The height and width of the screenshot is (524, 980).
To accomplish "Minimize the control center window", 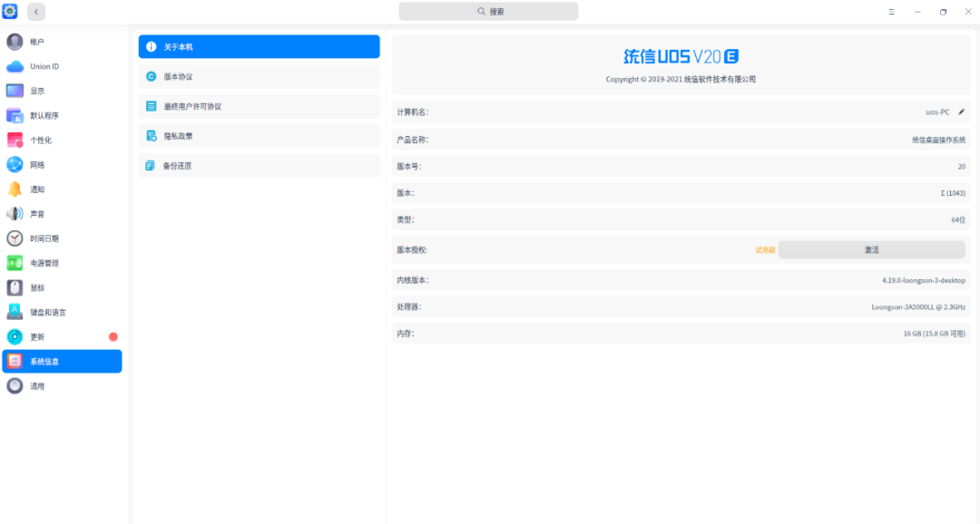I will coord(916,11).
